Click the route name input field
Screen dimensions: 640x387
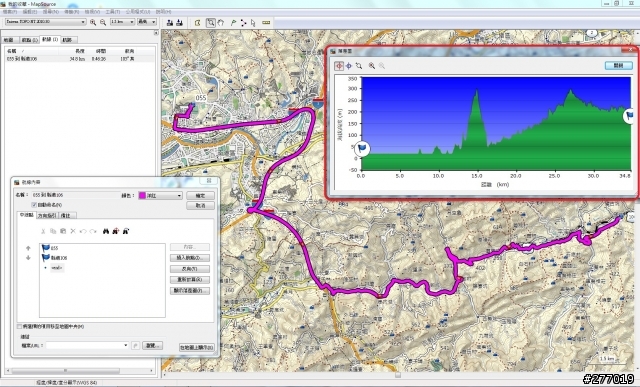click(76, 195)
